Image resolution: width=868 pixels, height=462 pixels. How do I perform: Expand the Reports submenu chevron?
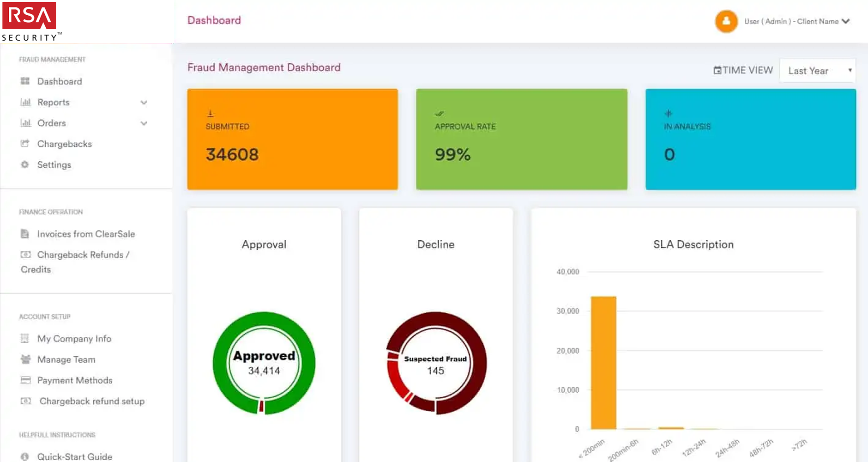144,103
